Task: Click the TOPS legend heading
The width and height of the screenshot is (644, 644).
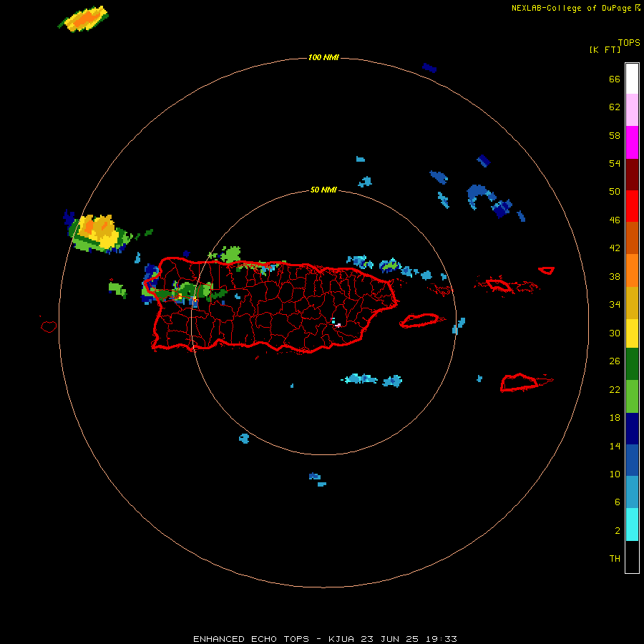Action: coord(629,42)
